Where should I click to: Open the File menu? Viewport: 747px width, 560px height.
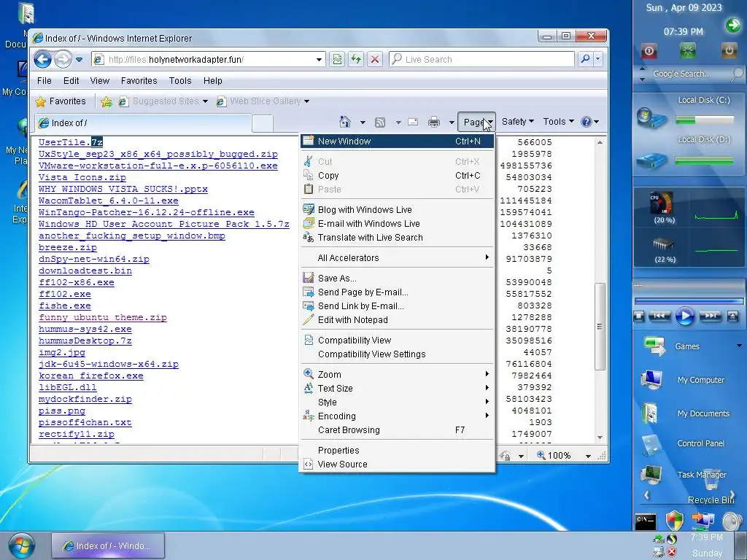click(44, 80)
